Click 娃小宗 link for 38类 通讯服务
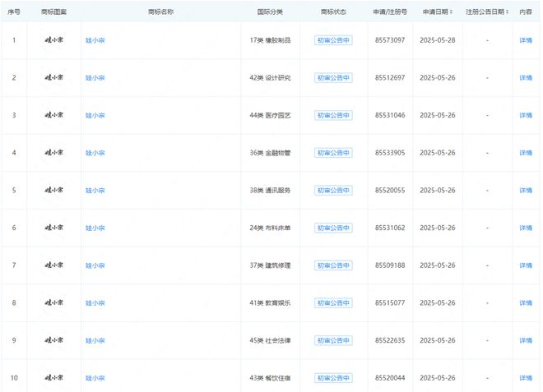The width and height of the screenshot is (543, 392). point(95,191)
